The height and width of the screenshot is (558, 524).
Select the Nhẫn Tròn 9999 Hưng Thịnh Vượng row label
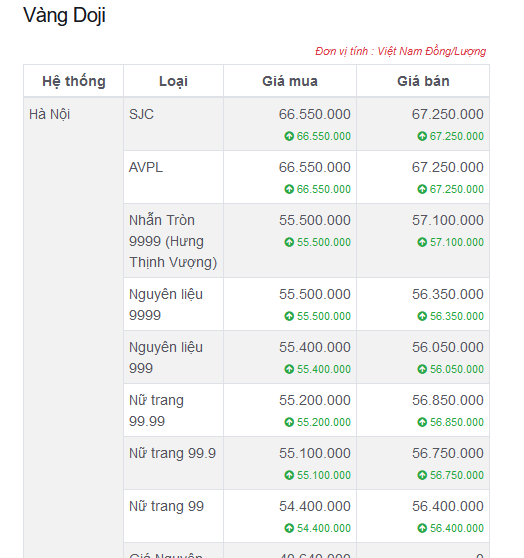(173, 241)
